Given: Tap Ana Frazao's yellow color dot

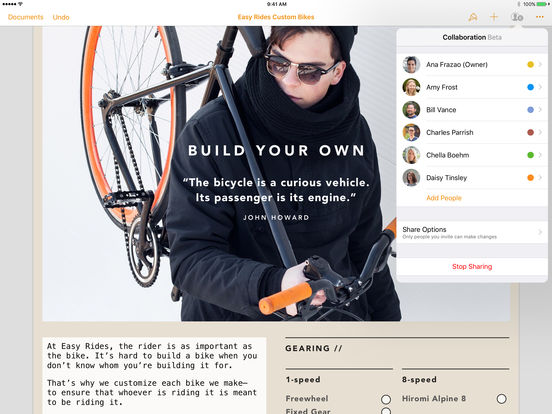Looking at the screenshot, I should click(530, 64).
